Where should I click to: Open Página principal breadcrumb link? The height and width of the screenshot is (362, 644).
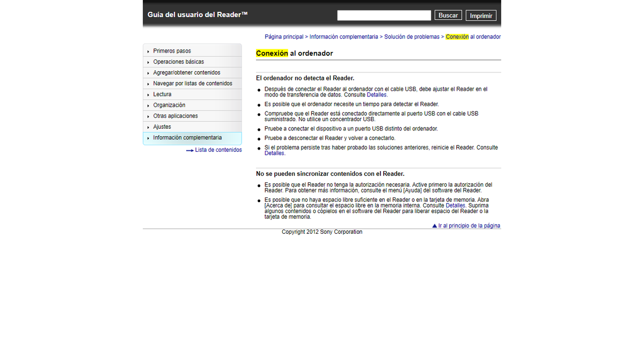pyautogui.click(x=284, y=37)
